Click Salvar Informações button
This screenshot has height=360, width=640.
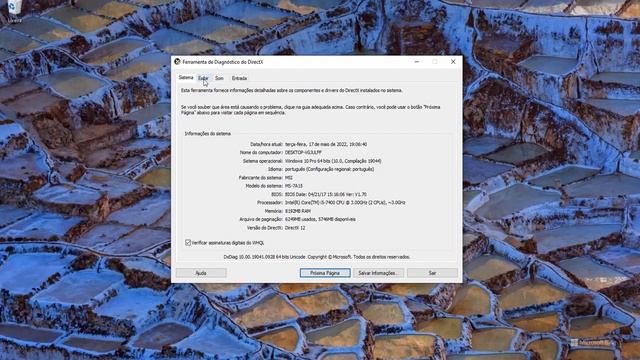tap(378, 273)
